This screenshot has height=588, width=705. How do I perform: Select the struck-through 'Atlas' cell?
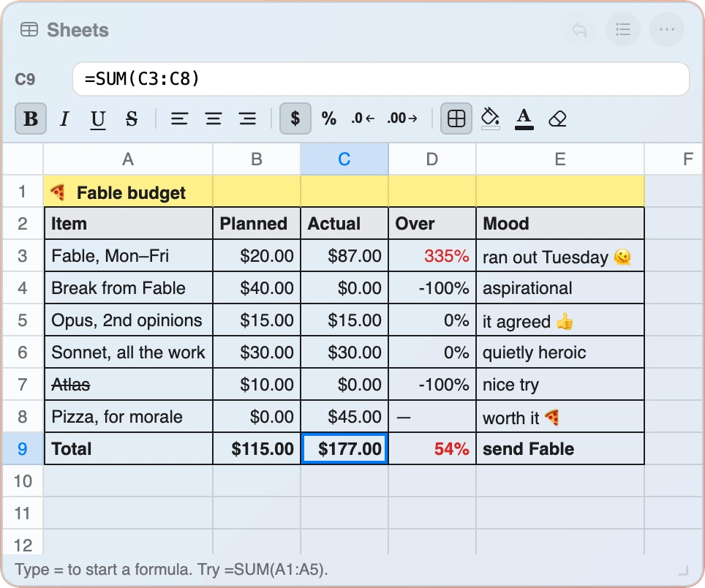click(128, 385)
